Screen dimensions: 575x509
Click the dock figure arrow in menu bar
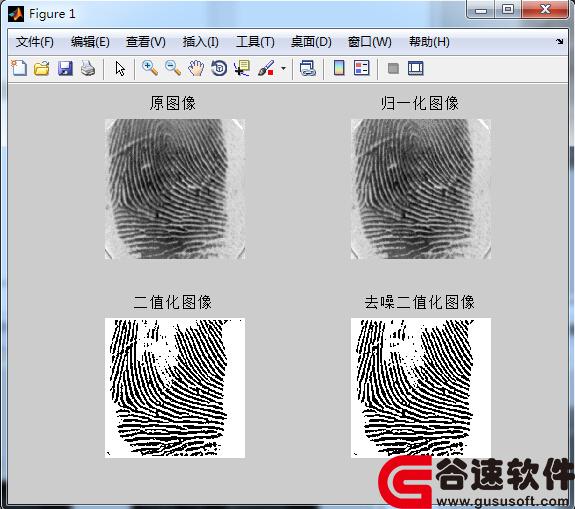(x=560, y=42)
